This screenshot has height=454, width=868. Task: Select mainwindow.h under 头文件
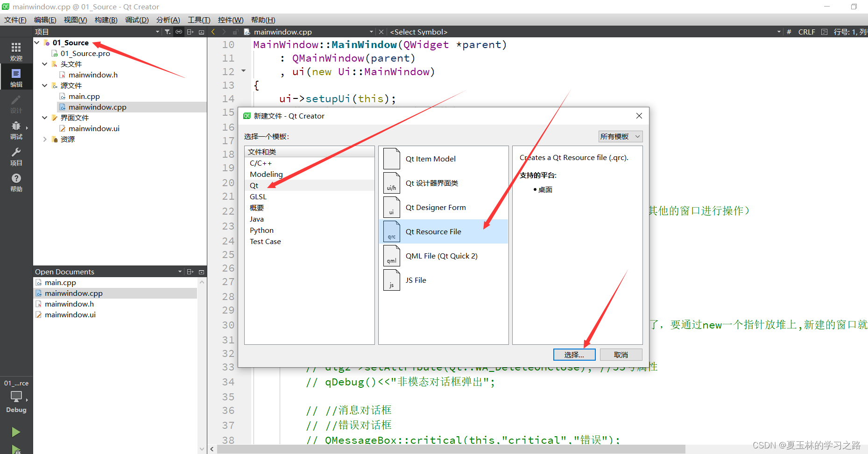tap(93, 75)
